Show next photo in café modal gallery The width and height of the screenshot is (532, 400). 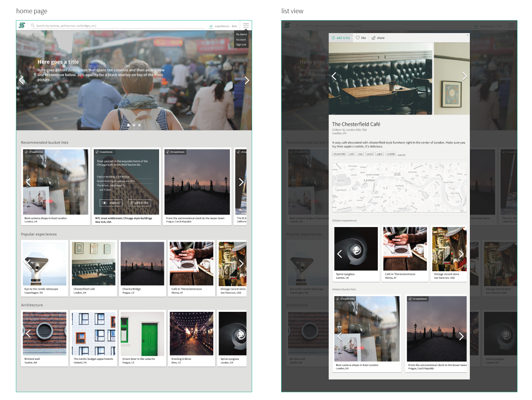point(465,76)
